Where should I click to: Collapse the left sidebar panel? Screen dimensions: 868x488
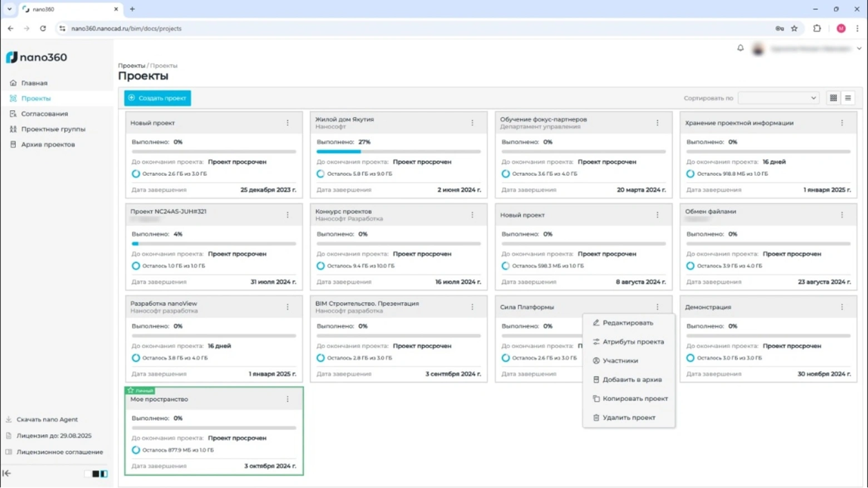click(7, 474)
